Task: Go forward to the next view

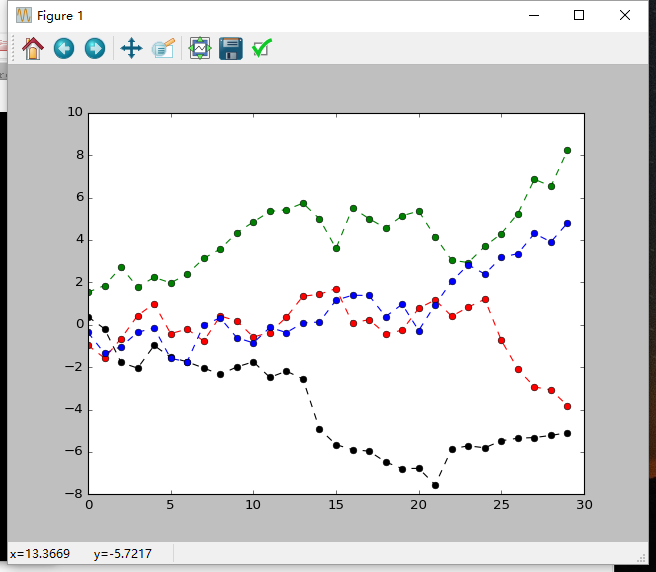Action: (x=95, y=49)
